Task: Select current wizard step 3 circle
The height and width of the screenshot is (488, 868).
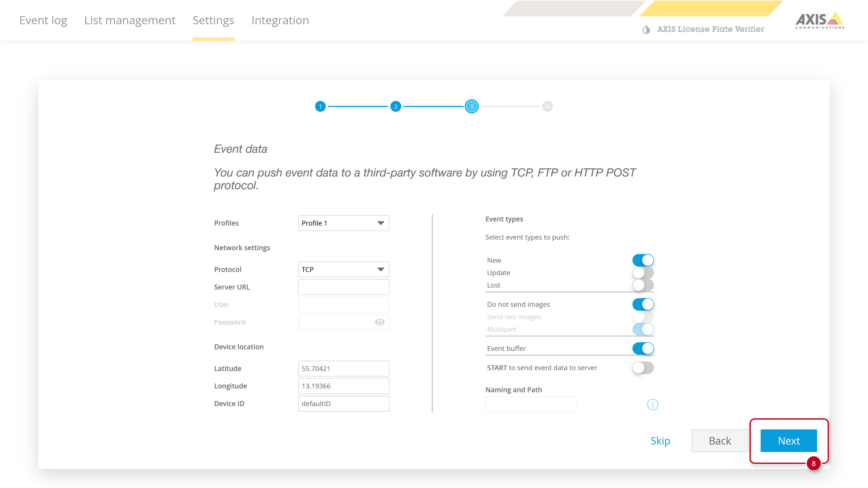Action: 471,107
